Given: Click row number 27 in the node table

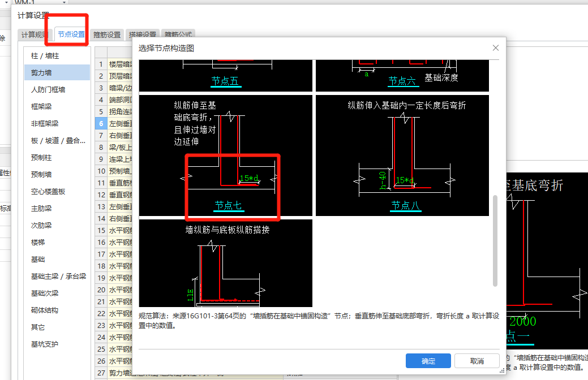Looking at the screenshot, I should click(101, 373).
